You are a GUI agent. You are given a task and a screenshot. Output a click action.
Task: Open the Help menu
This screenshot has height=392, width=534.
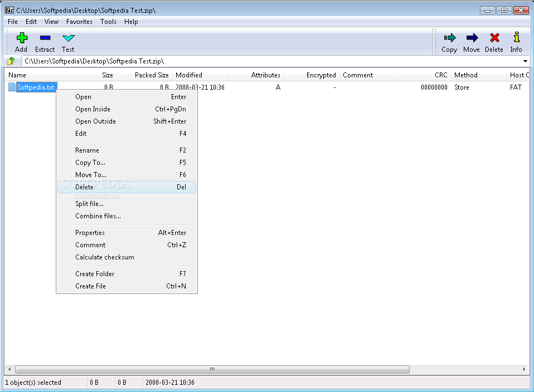131,22
